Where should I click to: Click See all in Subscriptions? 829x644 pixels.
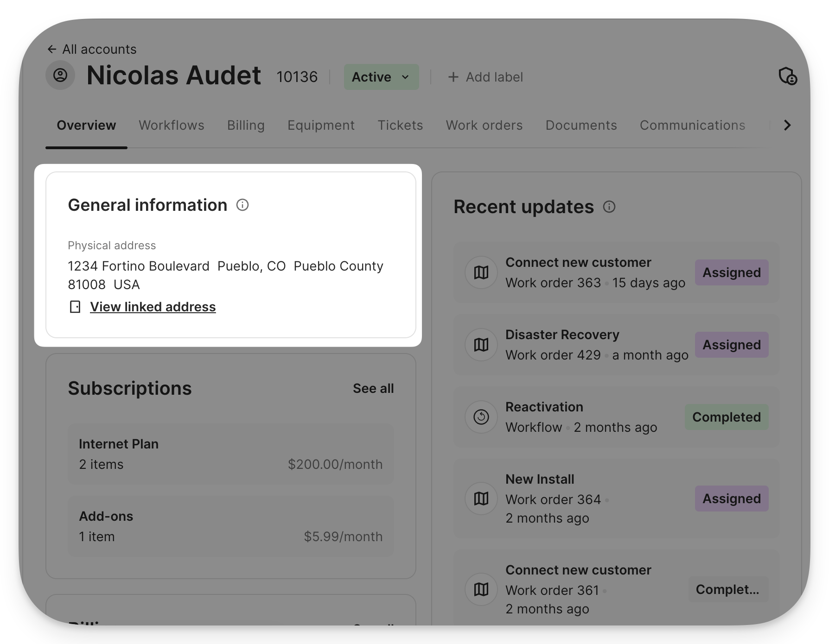373,388
